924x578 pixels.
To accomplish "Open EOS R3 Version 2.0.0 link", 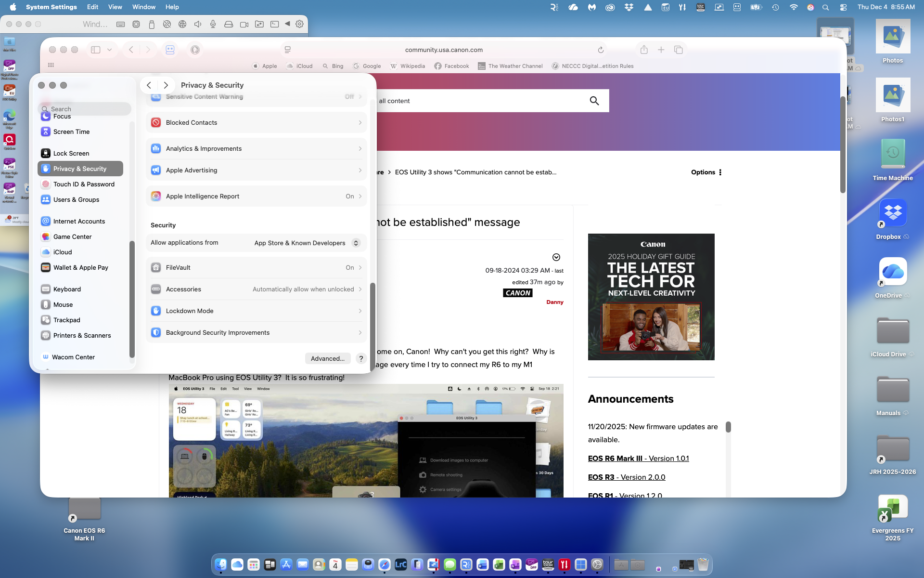I will [x=627, y=477].
